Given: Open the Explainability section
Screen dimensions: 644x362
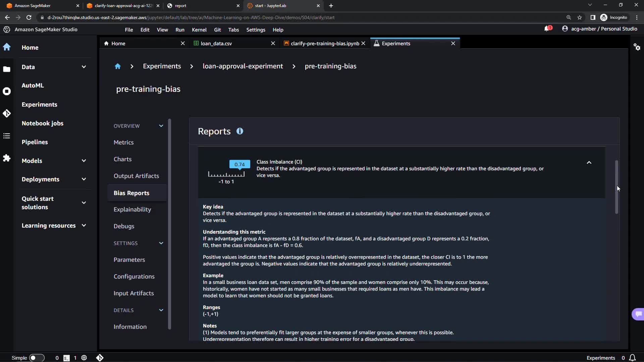Looking at the screenshot, I should tap(132, 209).
